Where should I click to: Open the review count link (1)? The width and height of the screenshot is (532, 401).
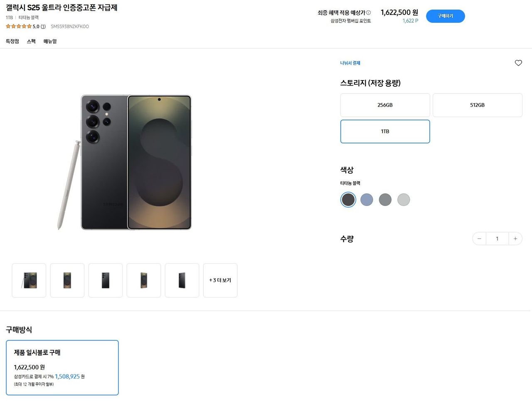tap(43, 27)
